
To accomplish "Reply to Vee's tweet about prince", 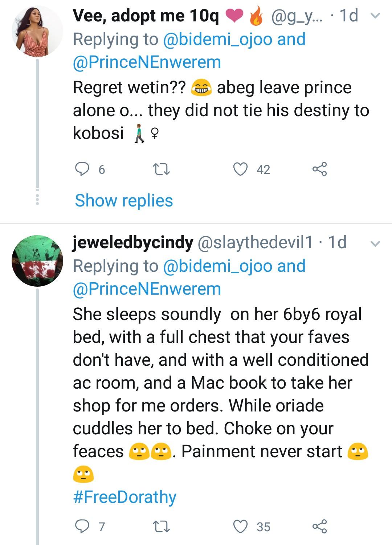I will tap(82, 169).
